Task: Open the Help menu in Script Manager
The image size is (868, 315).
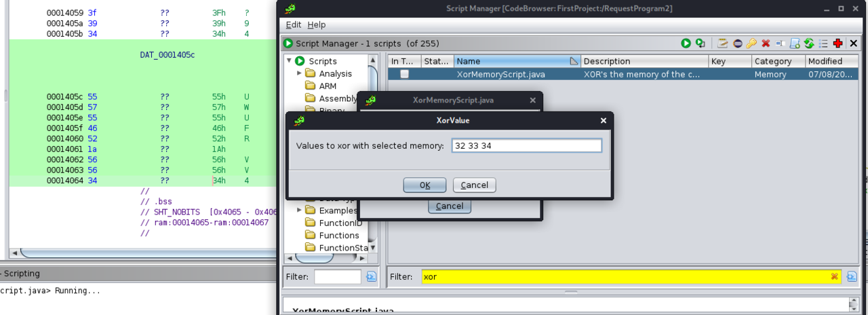Action: point(317,24)
